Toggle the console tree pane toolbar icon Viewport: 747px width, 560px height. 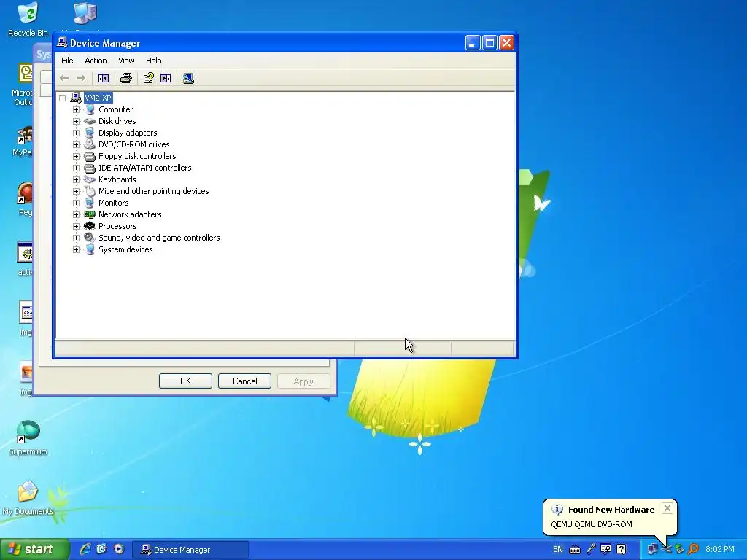click(104, 78)
